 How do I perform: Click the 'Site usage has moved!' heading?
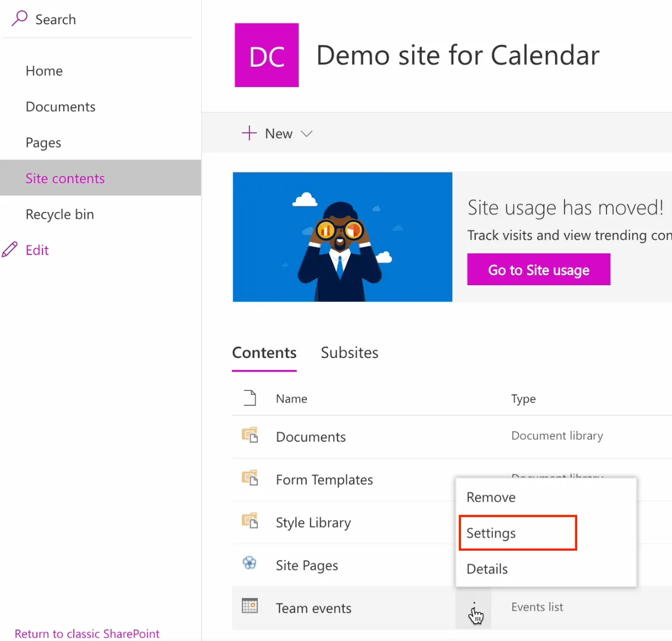pyautogui.click(x=566, y=208)
